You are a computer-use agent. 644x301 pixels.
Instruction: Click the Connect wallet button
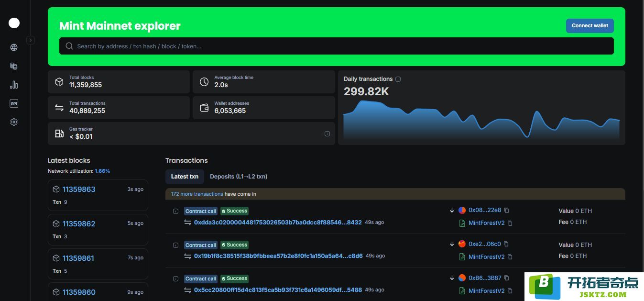pyautogui.click(x=590, y=26)
